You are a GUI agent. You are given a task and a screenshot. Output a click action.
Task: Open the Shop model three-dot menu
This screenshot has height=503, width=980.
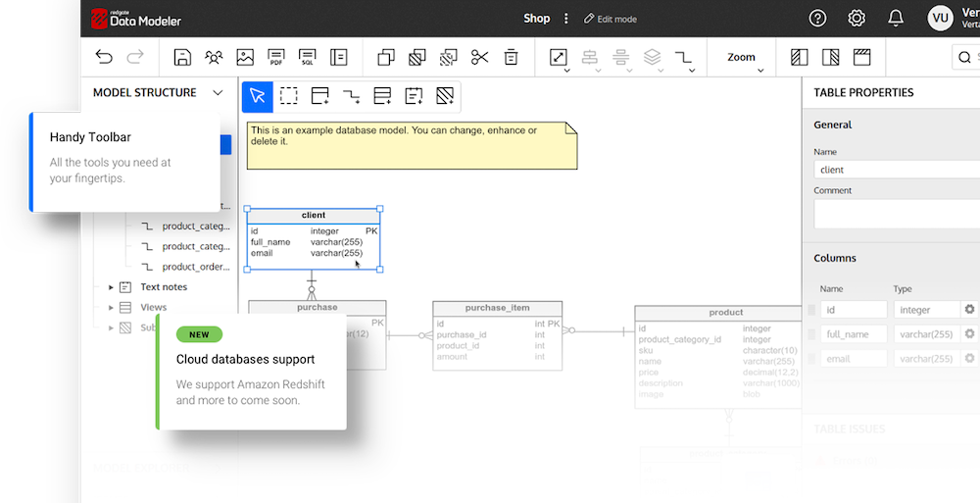565,19
